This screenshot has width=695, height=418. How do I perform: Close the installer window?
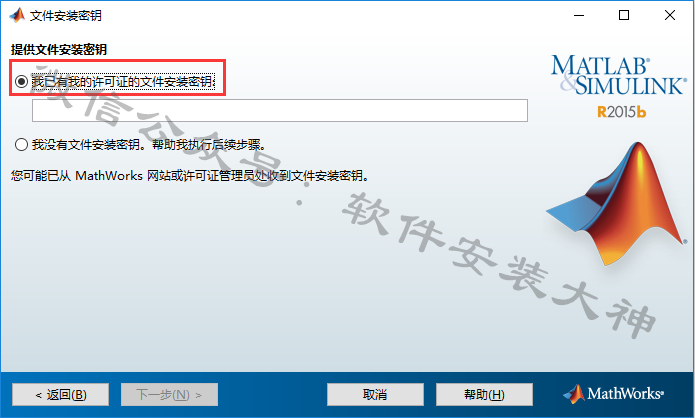670,16
